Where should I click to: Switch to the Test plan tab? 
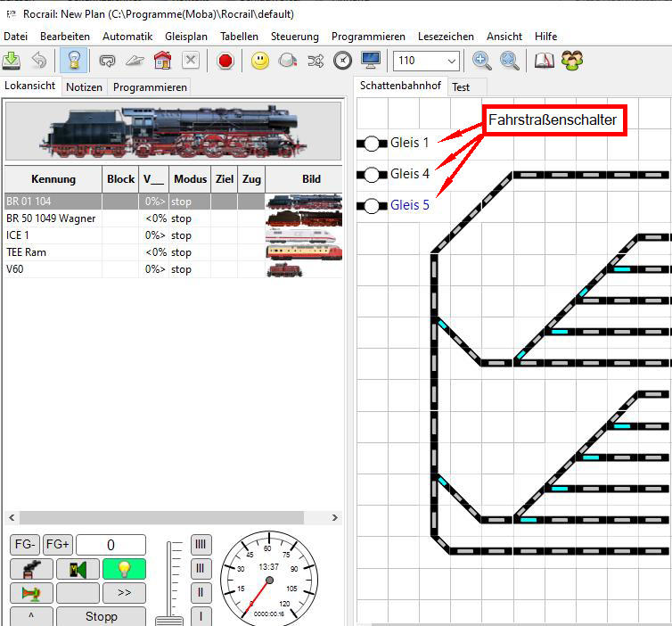461,87
